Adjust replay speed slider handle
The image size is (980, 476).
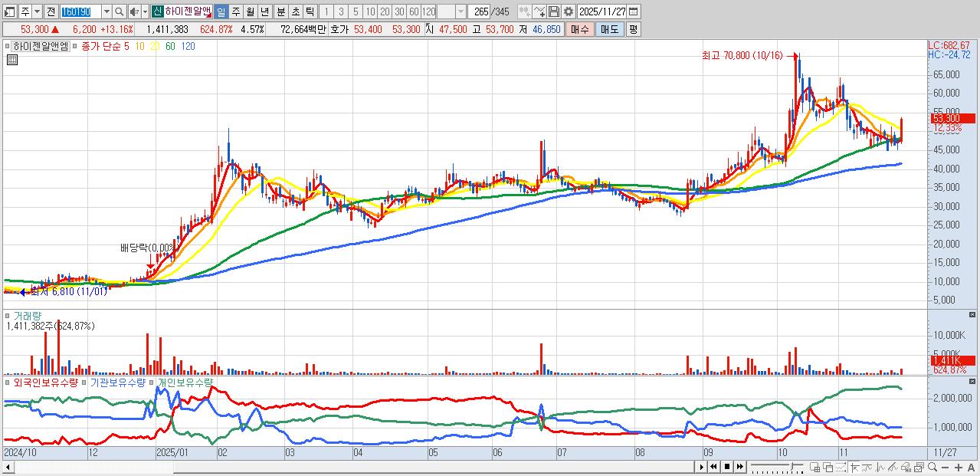793,466
